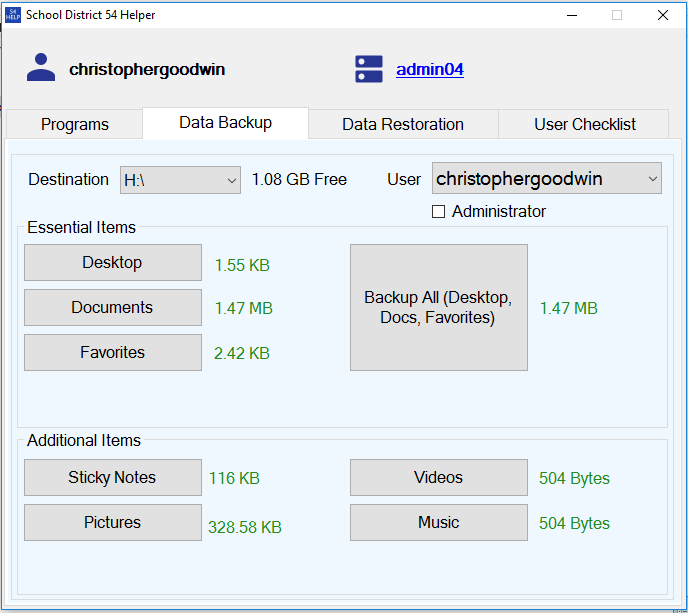The image size is (688, 613).
Task: Back up the Desktop folder
Action: click(112, 263)
